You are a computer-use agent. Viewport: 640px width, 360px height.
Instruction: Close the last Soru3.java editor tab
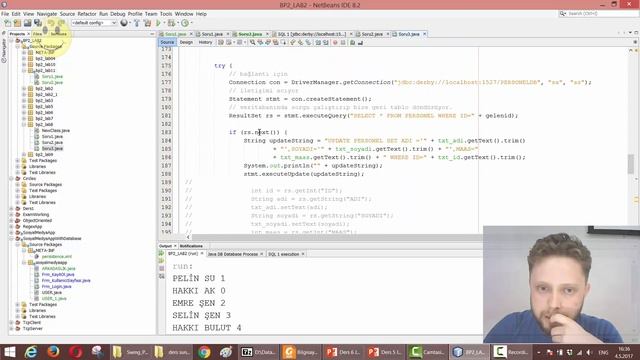point(424,34)
